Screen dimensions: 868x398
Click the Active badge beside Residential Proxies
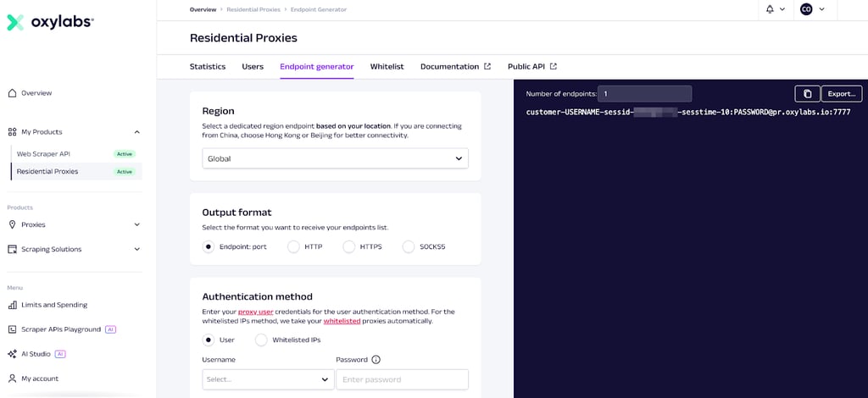point(125,172)
